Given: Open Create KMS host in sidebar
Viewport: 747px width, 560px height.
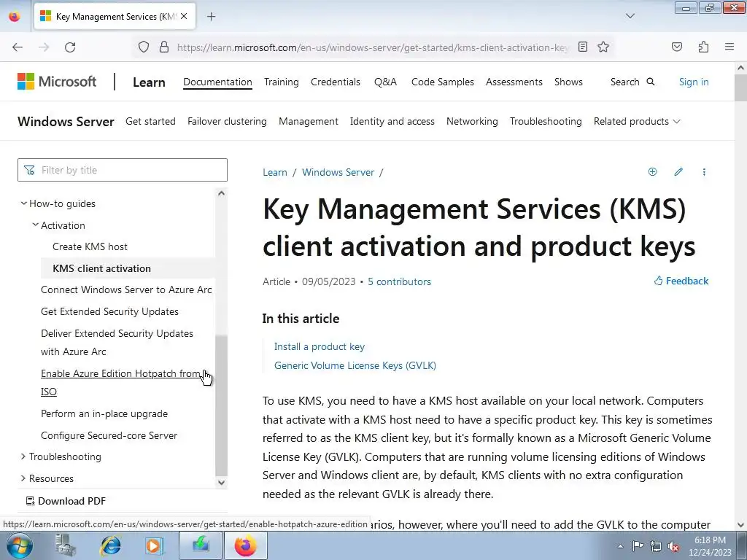Looking at the screenshot, I should pyautogui.click(x=90, y=246).
